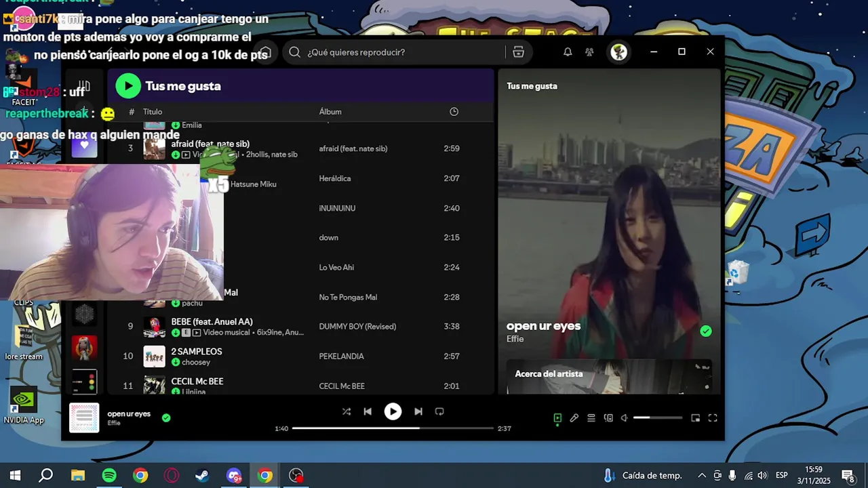Sort by duration clock icon
Screen dimensions: 868x488
[454, 112]
